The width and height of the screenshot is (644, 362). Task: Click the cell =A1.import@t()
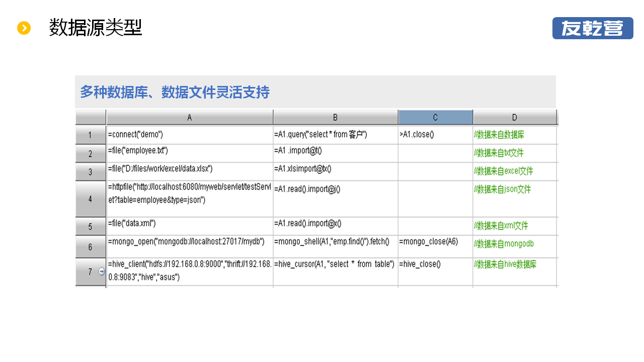coord(336,153)
